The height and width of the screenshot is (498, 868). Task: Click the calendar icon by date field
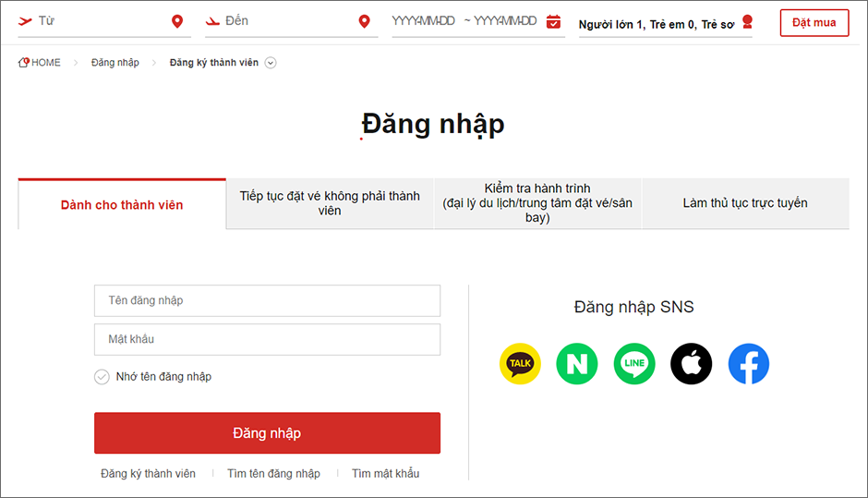pyautogui.click(x=554, y=21)
